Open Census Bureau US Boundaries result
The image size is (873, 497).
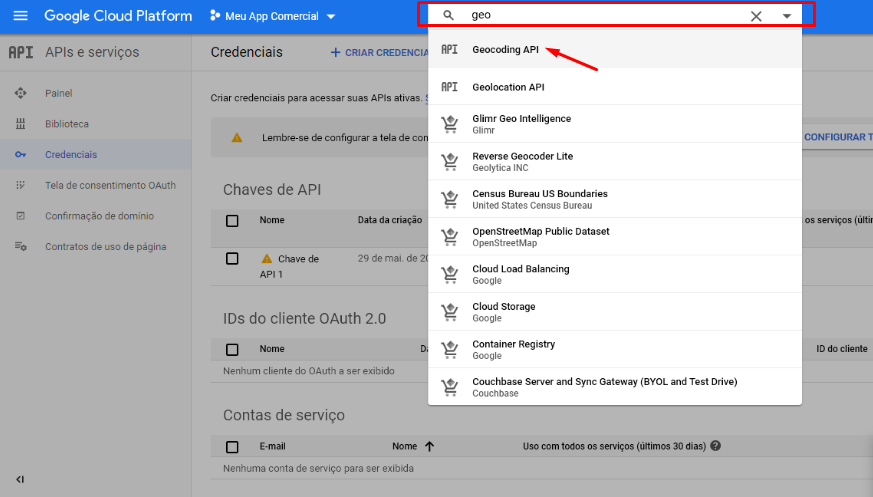point(615,199)
